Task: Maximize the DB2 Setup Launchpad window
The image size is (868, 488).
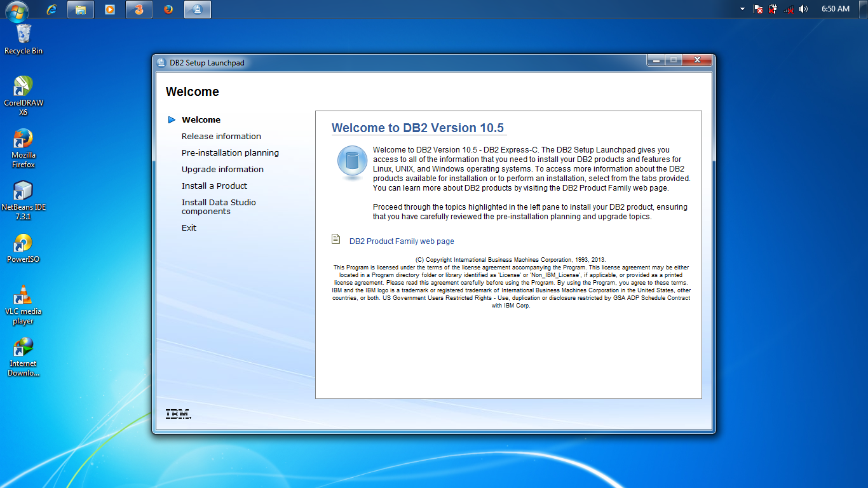Action: (673, 60)
